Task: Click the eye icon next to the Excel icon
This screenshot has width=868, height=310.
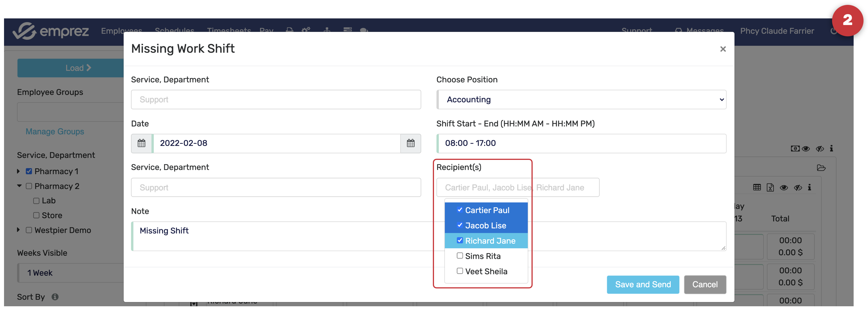Action: [x=784, y=188]
